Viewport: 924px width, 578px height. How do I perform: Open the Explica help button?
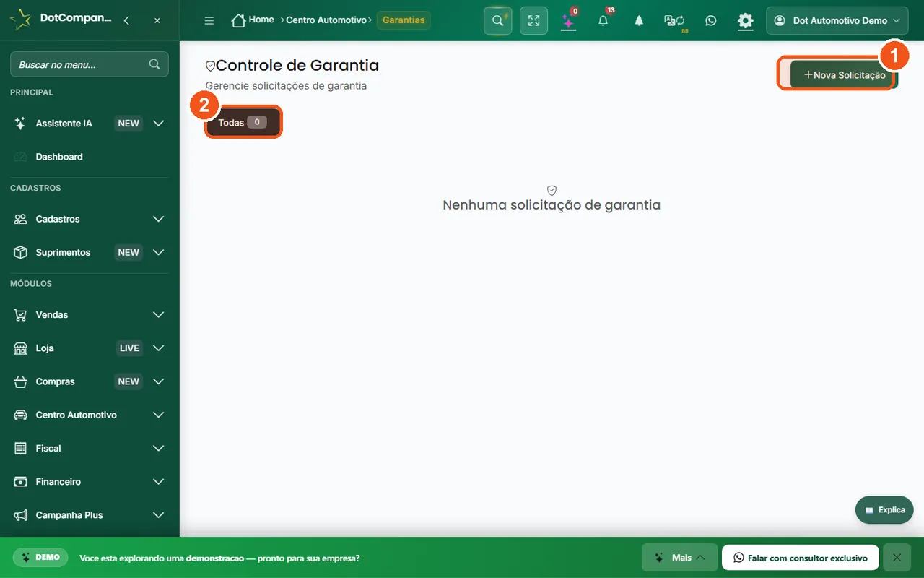point(884,510)
